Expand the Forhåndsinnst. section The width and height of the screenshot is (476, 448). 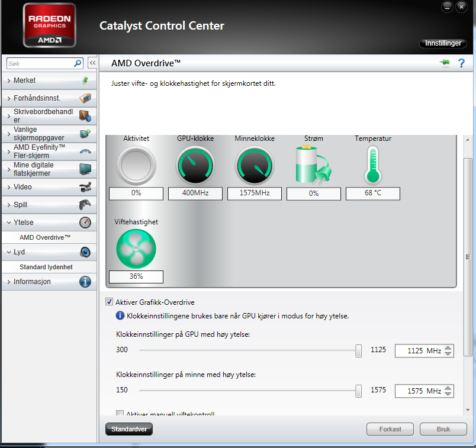(9, 98)
